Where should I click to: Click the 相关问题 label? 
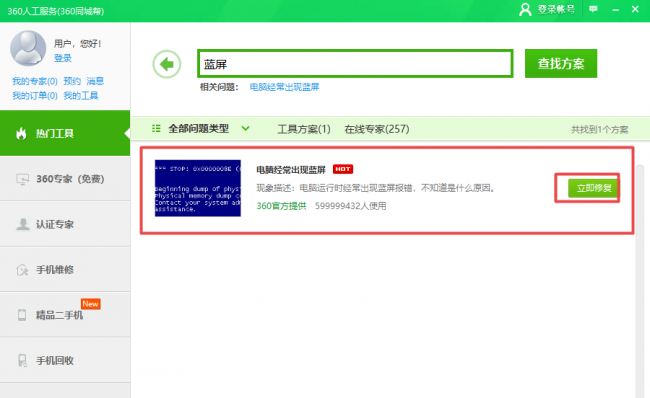pos(219,87)
